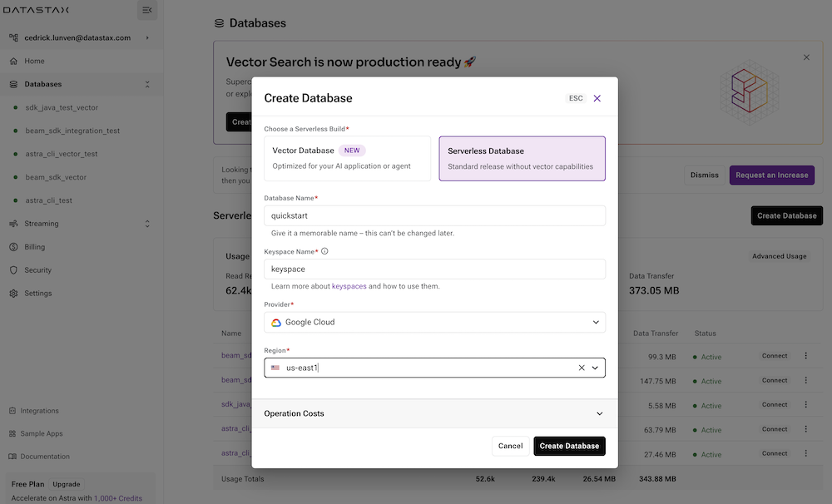The width and height of the screenshot is (832, 504).
Task: Click the Documentation book icon
Action: click(x=12, y=457)
